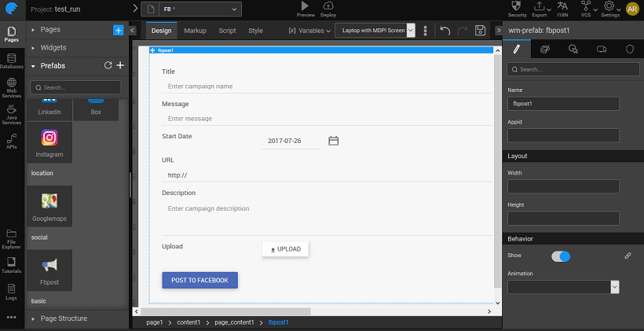This screenshot has width=644, height=331.
Task: Toggle the Show switch under Behavior
Action: [x=561, y=256]
